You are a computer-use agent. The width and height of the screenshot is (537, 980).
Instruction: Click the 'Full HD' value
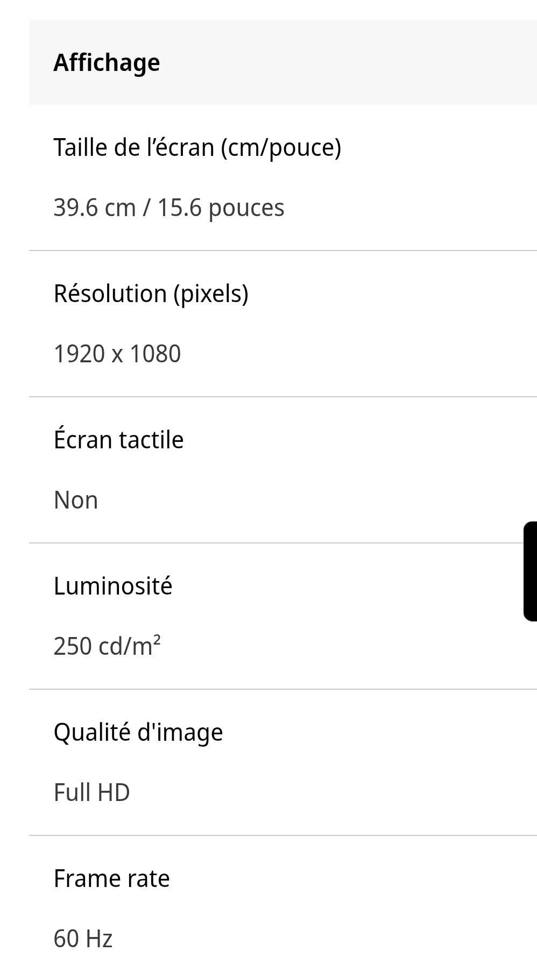tap(92, 792)
